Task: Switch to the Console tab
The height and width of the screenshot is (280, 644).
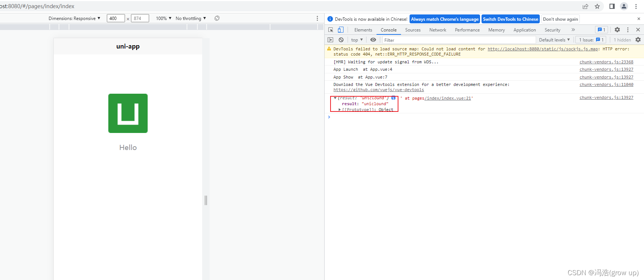Action: 388,30
